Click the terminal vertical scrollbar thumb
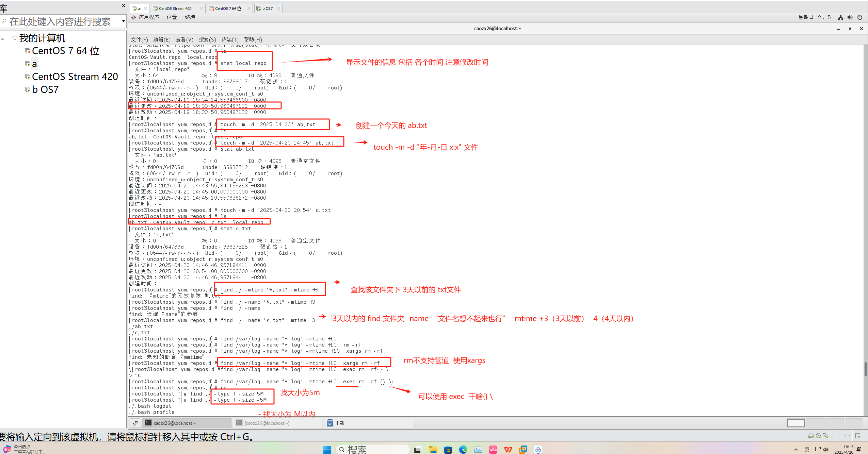 point(865,369)
